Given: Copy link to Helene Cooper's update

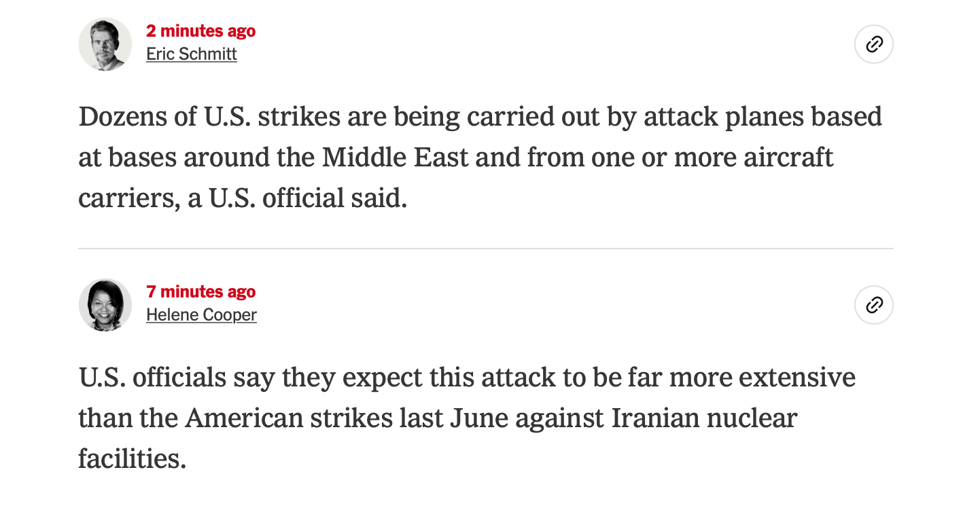Looking at the screenshot, I should pos(873,305).
